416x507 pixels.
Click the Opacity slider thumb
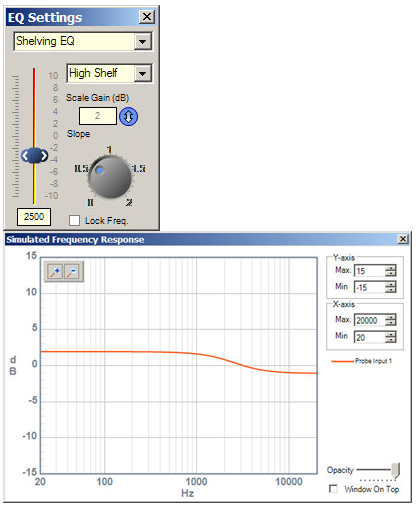click(395, 469)
